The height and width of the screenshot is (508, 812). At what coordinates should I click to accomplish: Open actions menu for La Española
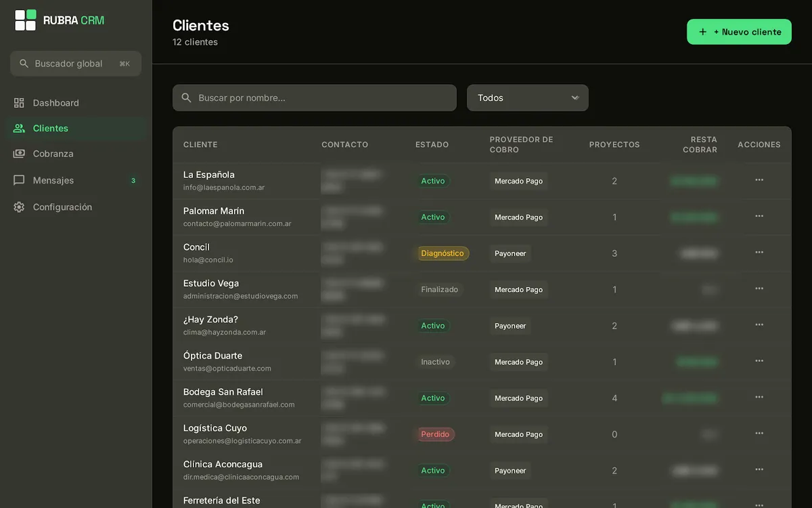(x=759, y=180)
